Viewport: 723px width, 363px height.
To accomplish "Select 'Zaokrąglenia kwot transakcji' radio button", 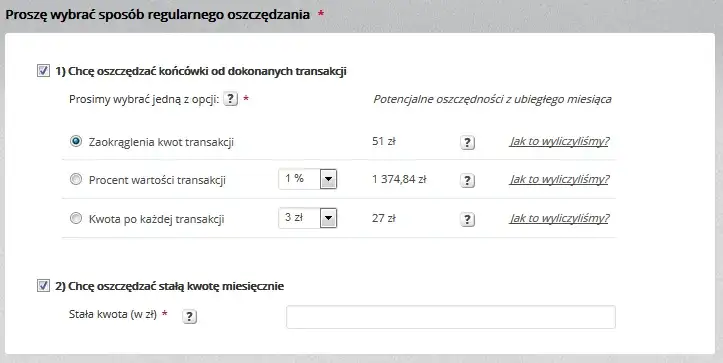I will [x=76, y=141].
